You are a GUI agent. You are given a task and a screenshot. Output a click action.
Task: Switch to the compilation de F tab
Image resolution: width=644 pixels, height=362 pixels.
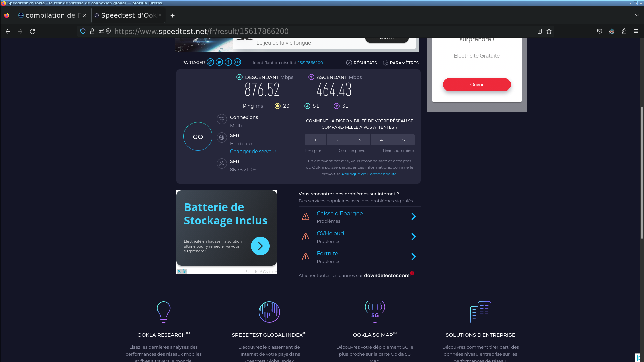coord(52,15)
